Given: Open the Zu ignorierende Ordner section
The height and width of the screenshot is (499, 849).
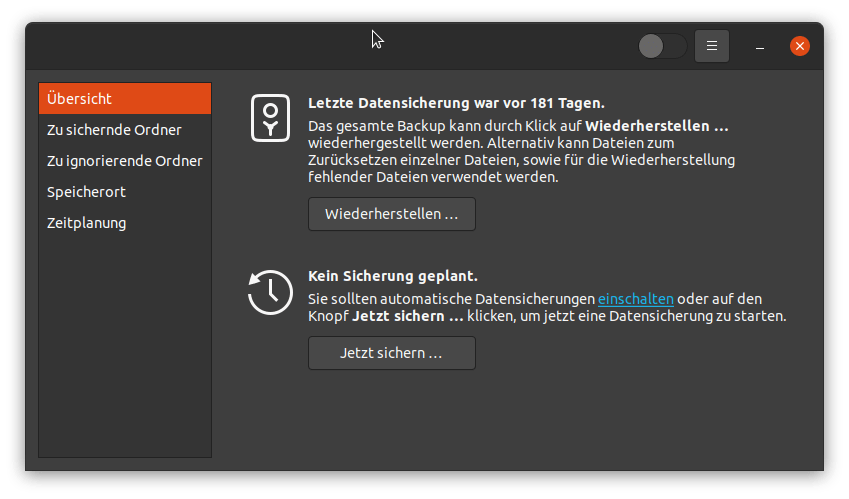Looking at the screenshot, I should [x=125, y=161].
